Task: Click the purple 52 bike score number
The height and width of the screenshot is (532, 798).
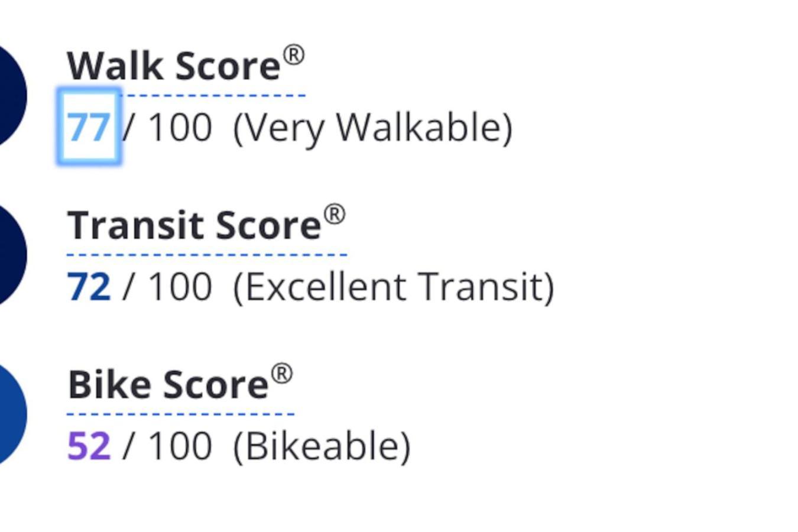Action: click(x=89, y=446)
